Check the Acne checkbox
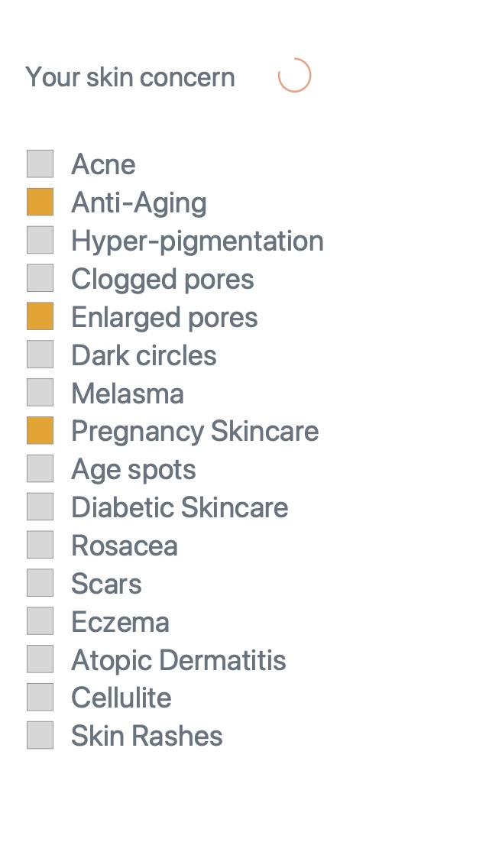The height and width of the screenshot is (868, 489). click(40, 164)
